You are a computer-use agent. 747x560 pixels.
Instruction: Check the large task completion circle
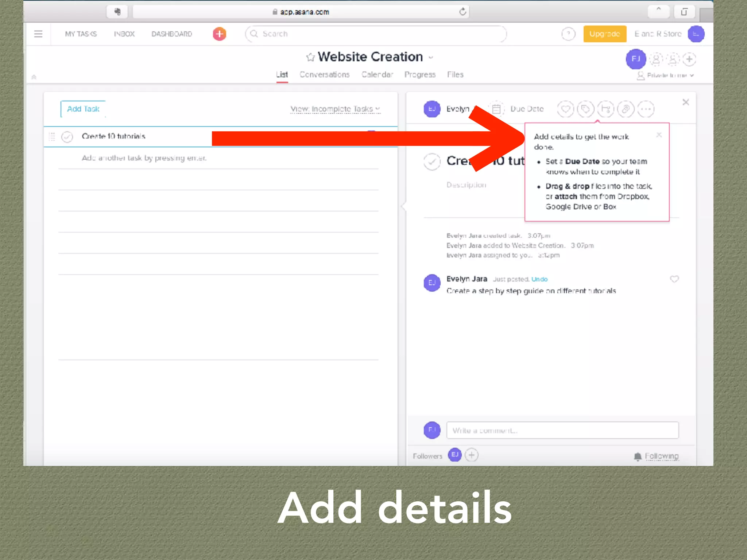(x=432, y=162)
